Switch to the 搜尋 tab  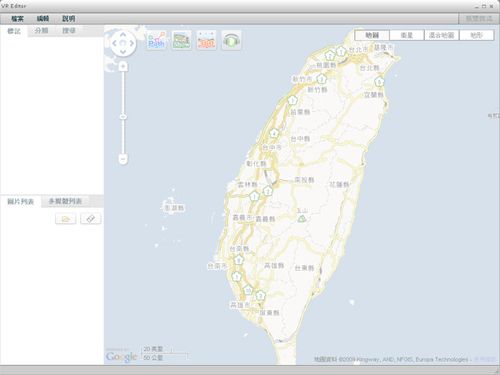coord(69,31)
